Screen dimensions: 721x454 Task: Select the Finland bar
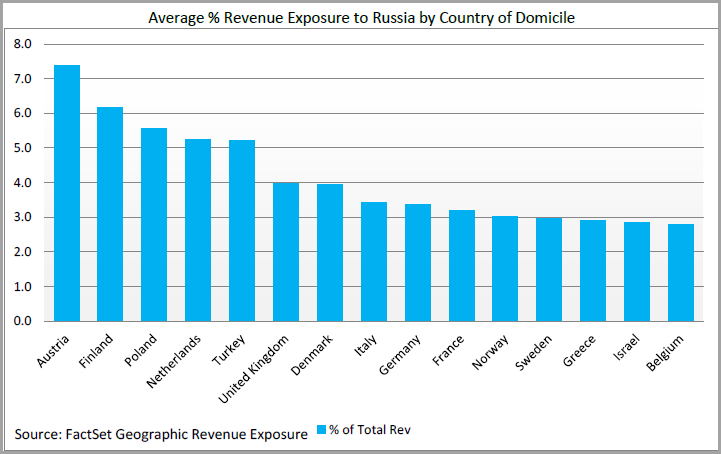coord(110,214)
